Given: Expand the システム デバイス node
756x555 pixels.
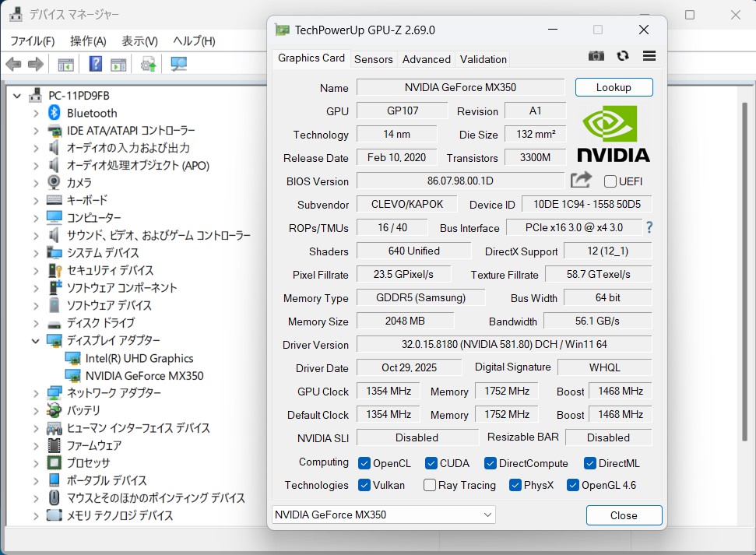Looking at the screenshot, I should pos(36,253).
